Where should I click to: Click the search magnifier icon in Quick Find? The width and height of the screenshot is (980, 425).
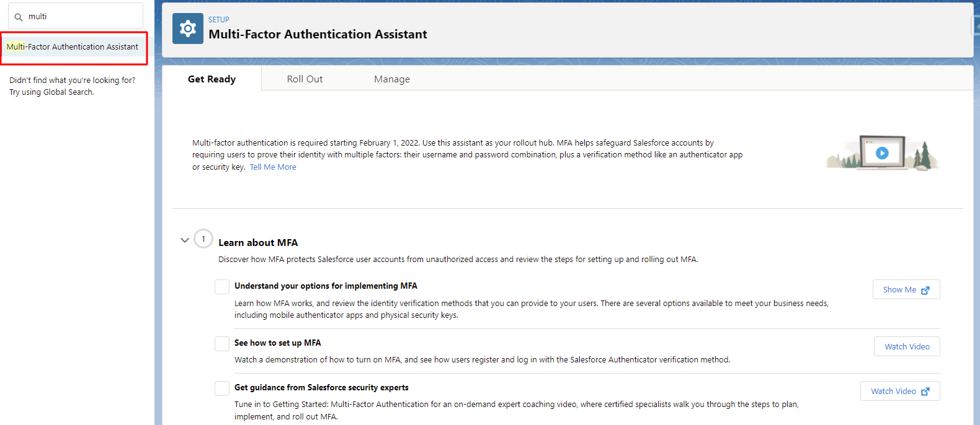(x=19, y=17)
